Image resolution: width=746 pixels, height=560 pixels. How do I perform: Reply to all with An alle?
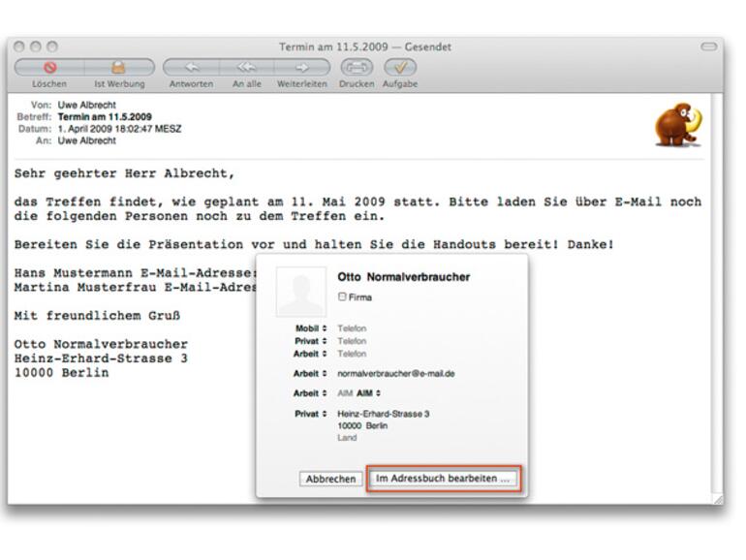point(246,67)
